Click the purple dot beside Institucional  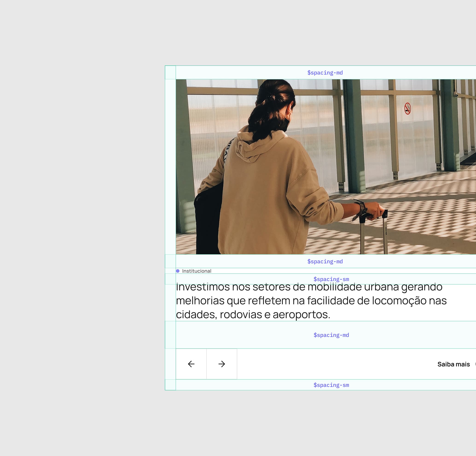(x=178, y=271)
